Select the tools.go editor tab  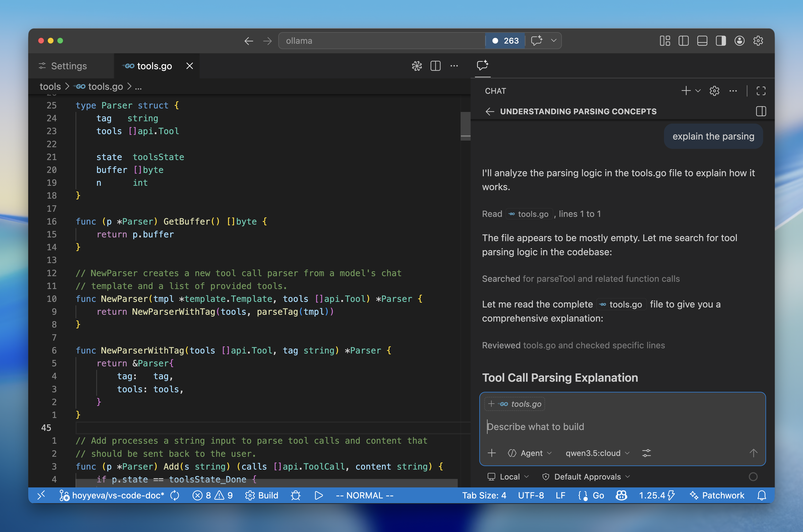pyautogui.click(x=153, y=66)
